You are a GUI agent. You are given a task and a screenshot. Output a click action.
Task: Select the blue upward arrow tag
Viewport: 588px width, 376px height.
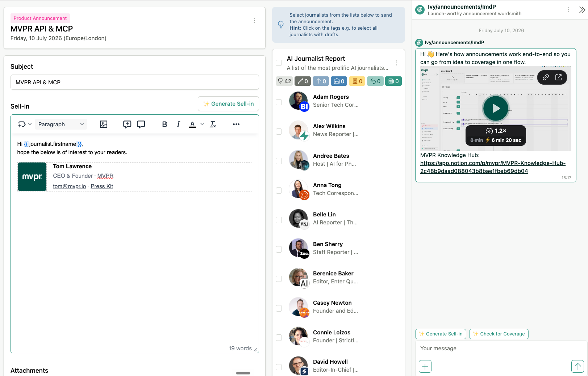point(321,81)
